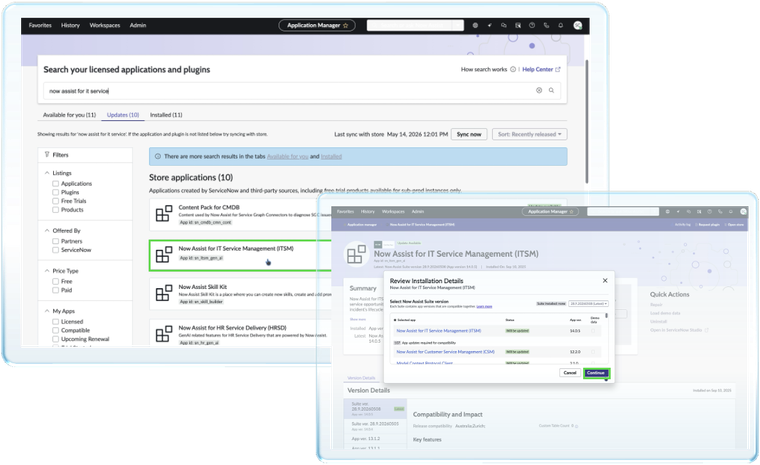
Task: Open the Admin menu in the back window
Action: point(138,25)
